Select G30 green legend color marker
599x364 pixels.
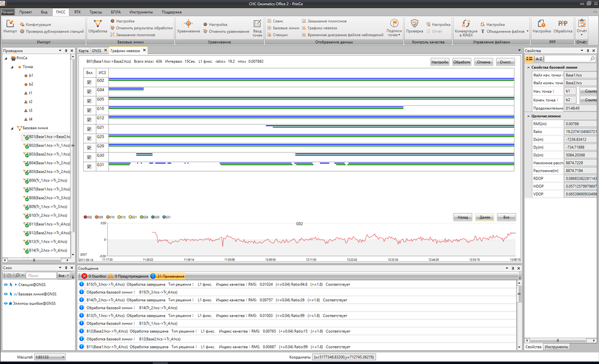tap(153, 217)
